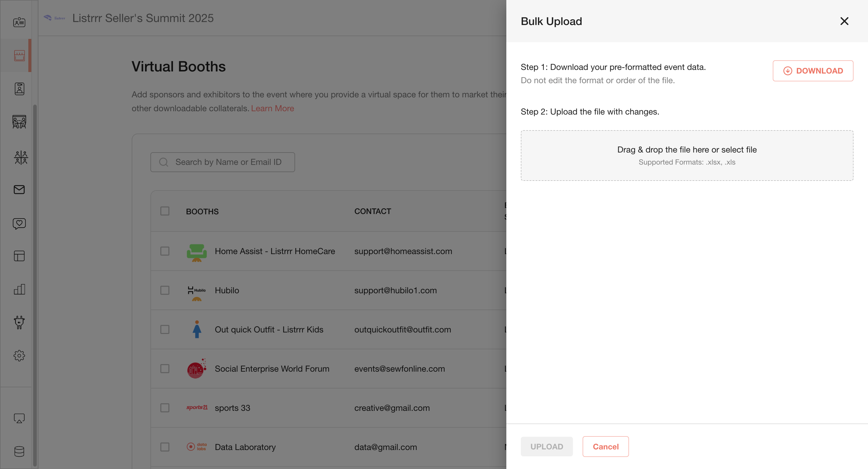
Task: Follow the Learn More link
Action: click(x=272, y=108)
